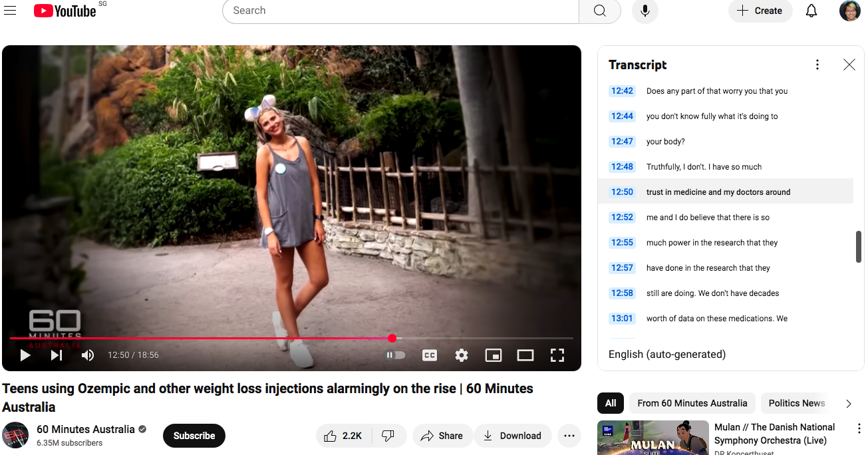
Task: Enter full screen mode
Action: click(557, 355)
